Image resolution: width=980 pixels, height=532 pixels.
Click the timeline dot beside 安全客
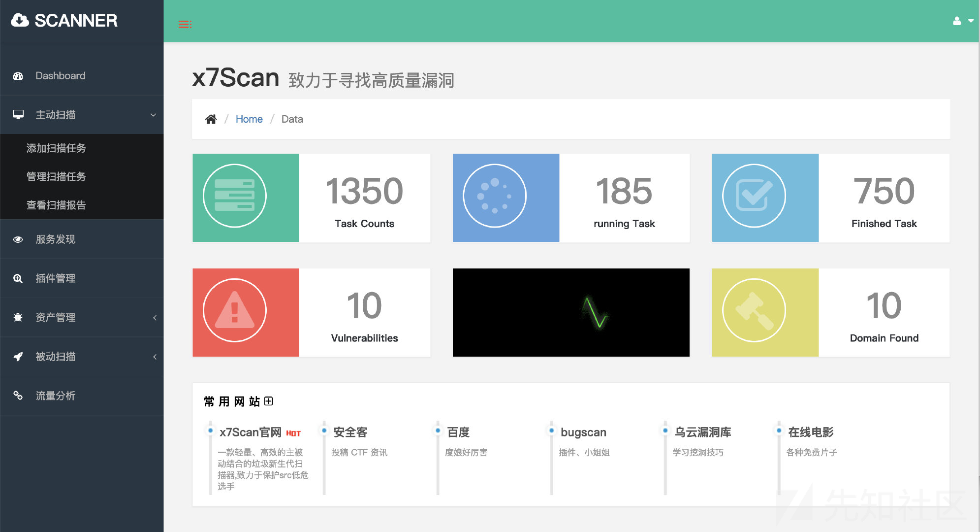click(x=324, y=431)
